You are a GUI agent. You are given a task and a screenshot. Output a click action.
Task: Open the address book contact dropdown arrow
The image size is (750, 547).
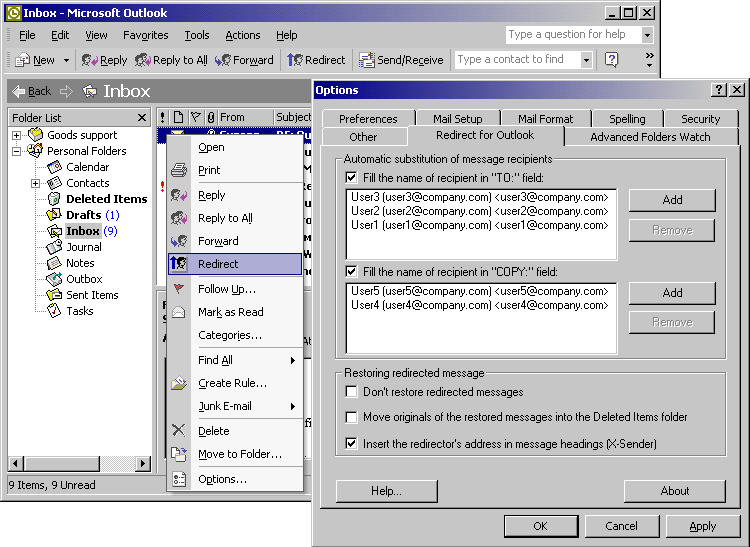pos(586,60)
